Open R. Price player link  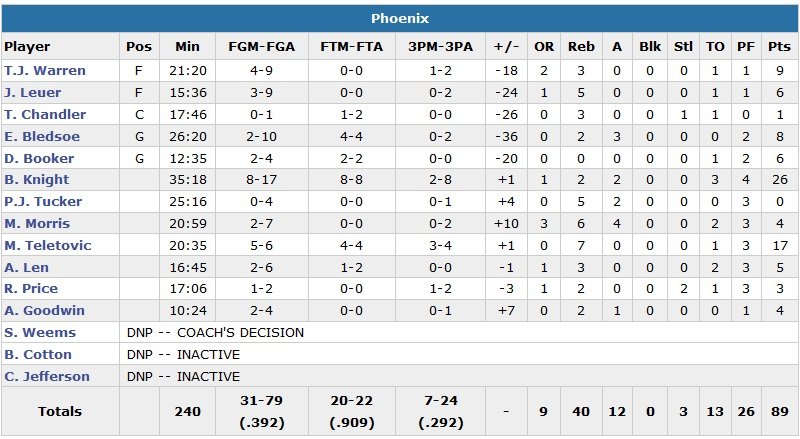(x=31, y=289)
